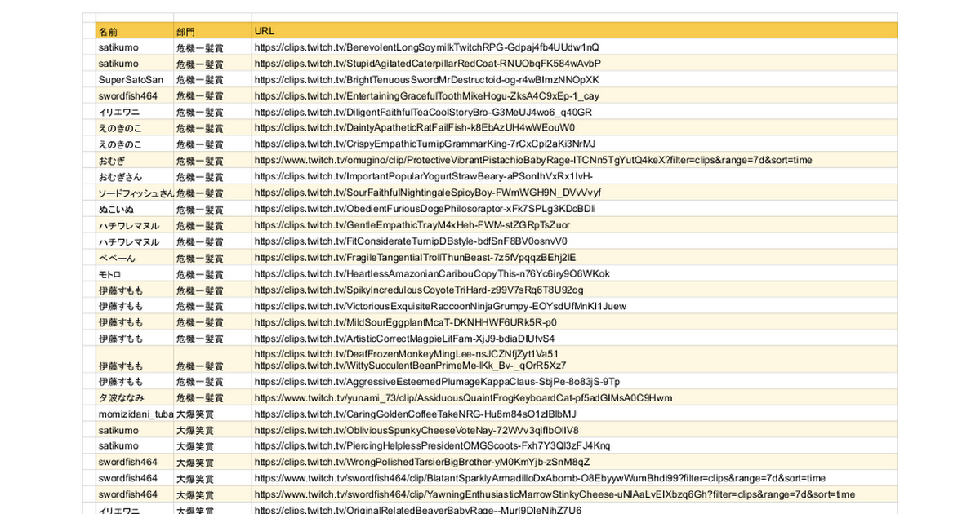
Task: Open the ArtisticCorrectMagpieLitFam clip link
Action: click(404, 339)
